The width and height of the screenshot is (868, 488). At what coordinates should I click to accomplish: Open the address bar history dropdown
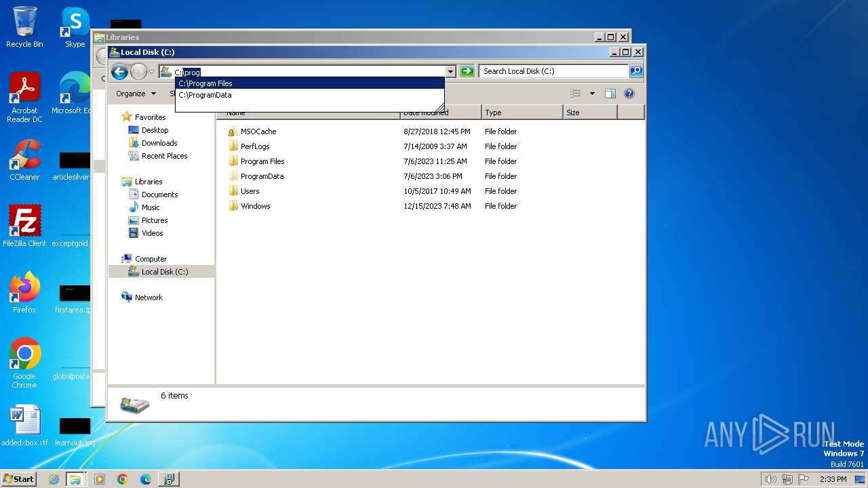(x=451, y=71)
